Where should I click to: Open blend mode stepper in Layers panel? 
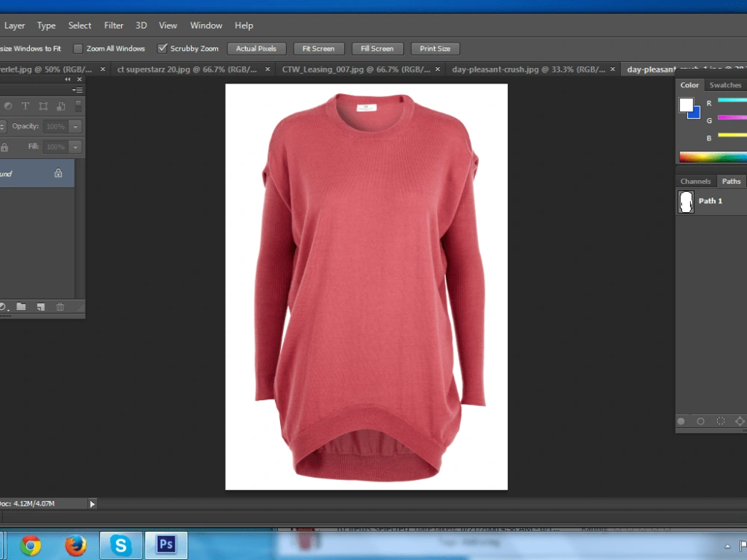(x=2, y=127)
